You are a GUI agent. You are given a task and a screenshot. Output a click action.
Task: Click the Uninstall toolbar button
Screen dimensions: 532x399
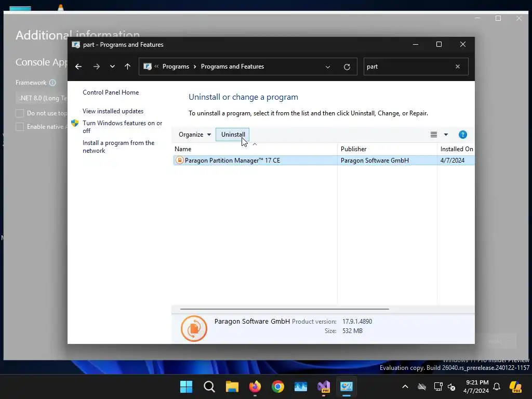233,135
